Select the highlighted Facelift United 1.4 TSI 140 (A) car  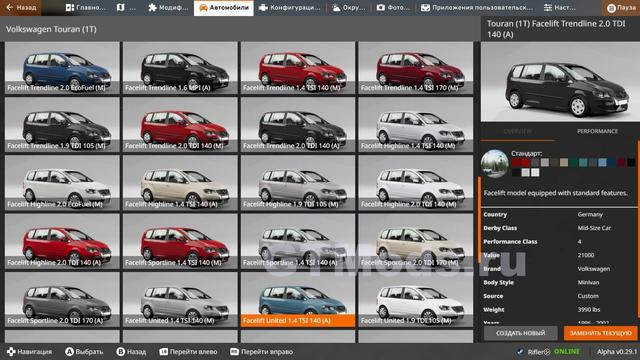tap(298, 300)
